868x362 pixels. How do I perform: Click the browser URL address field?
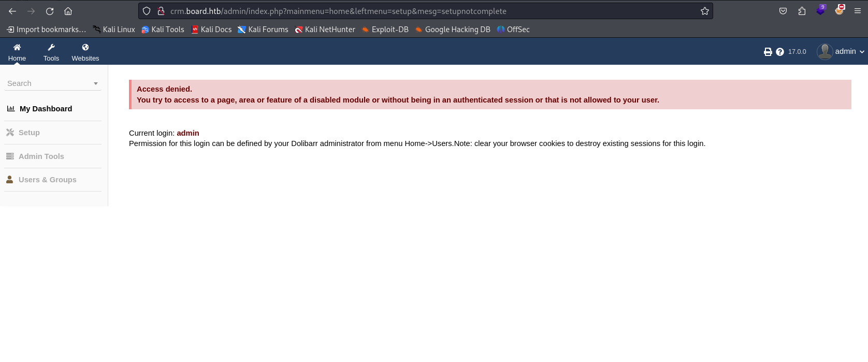[425, 11]
